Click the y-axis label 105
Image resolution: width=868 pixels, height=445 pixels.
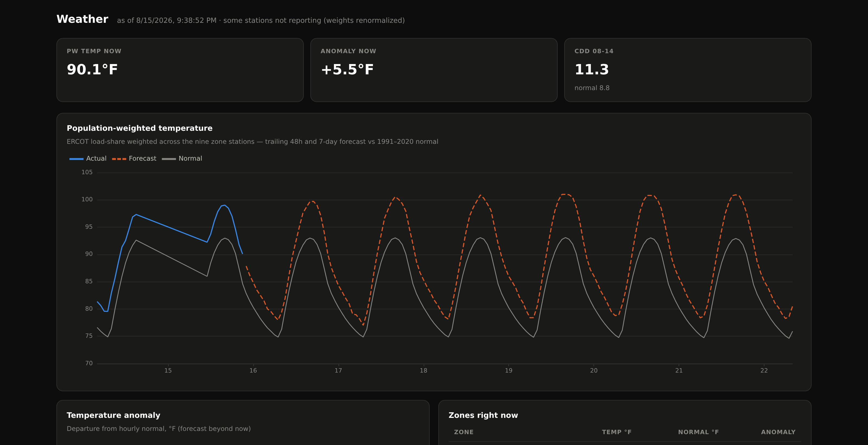pyautogui.click(x=87, y=172)
